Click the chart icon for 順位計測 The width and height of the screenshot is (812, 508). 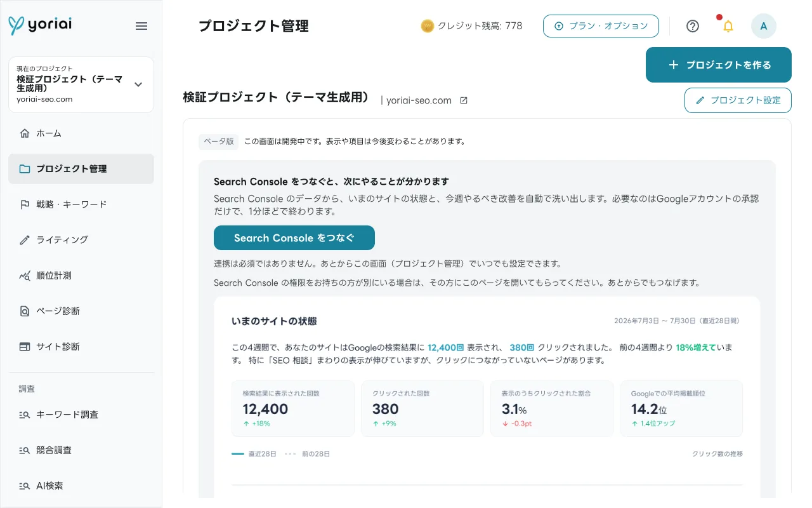(25, 276)
